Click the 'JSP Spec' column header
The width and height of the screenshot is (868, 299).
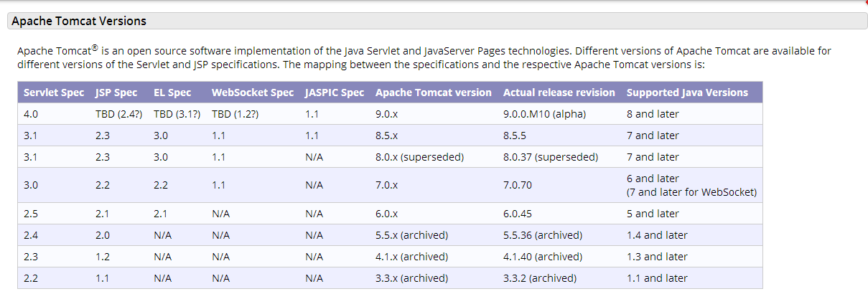point(116,92)
